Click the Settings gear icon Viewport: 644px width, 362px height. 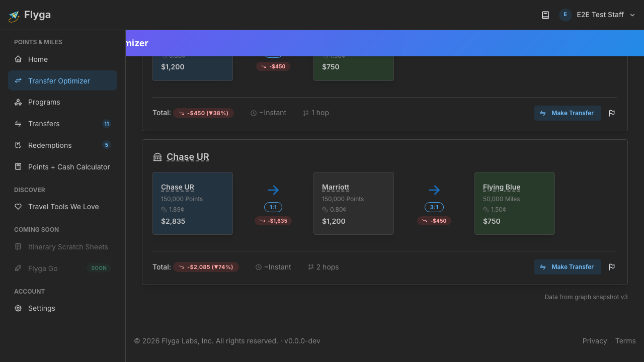pos(18,308)
